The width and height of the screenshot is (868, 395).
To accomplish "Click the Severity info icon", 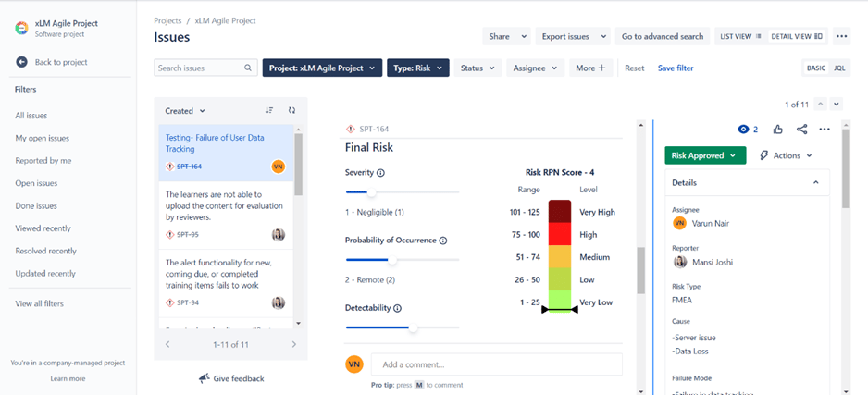I will coord(380,173).
